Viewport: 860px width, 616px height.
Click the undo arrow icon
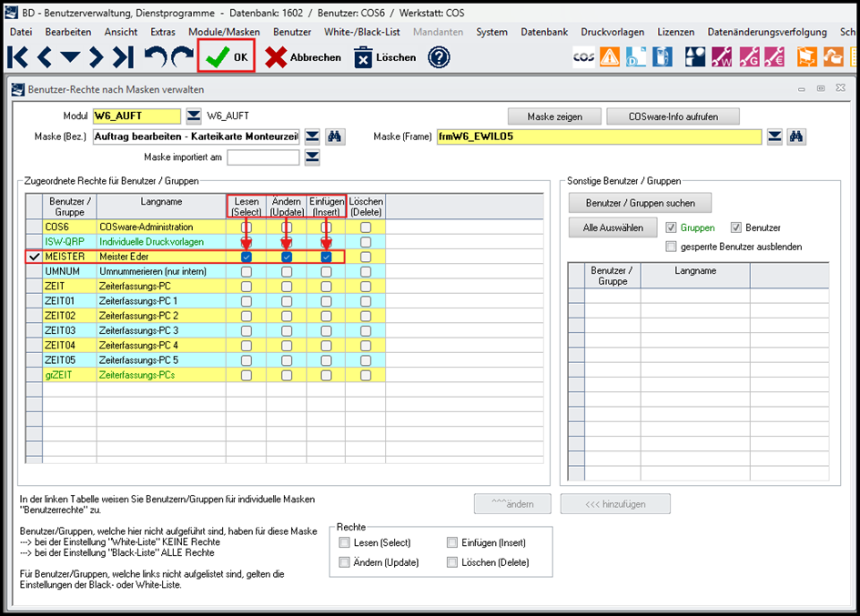156,57
